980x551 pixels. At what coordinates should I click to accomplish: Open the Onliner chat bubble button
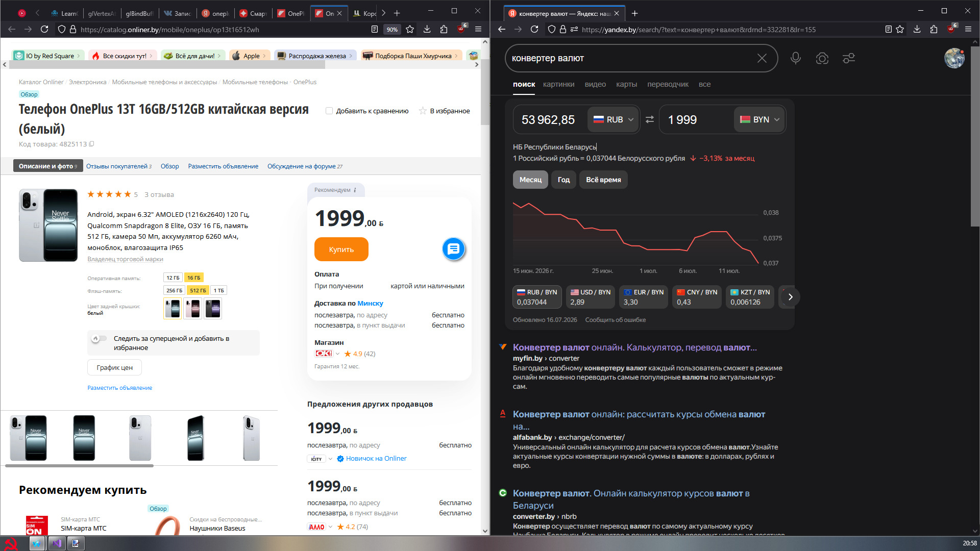[x=453, y=249]
